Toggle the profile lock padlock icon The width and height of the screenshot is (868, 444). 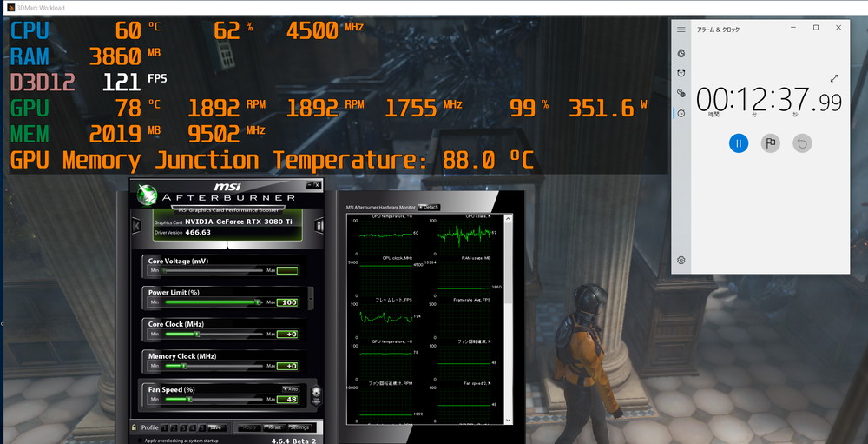click(134, 427)
